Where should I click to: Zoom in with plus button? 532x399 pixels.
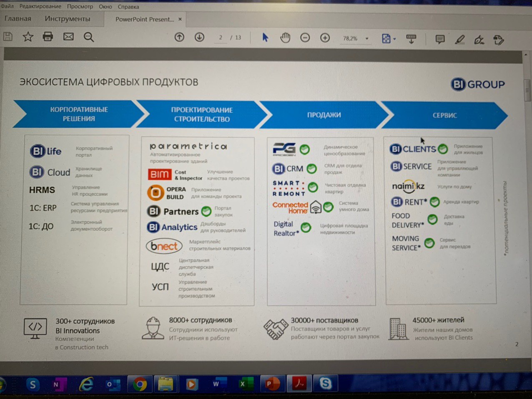tap(325, 38)
